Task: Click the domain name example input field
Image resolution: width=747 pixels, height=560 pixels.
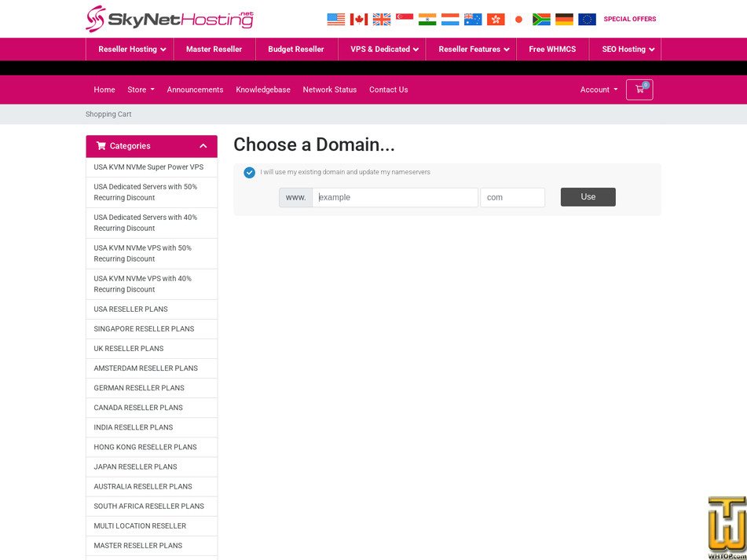Action: (x=395, y=197)
